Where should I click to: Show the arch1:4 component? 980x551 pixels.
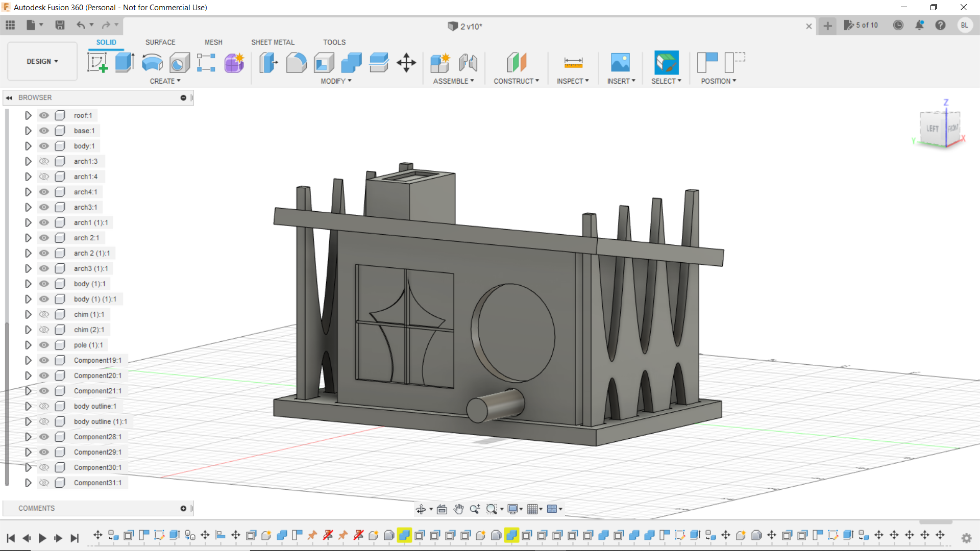(44, 177)
